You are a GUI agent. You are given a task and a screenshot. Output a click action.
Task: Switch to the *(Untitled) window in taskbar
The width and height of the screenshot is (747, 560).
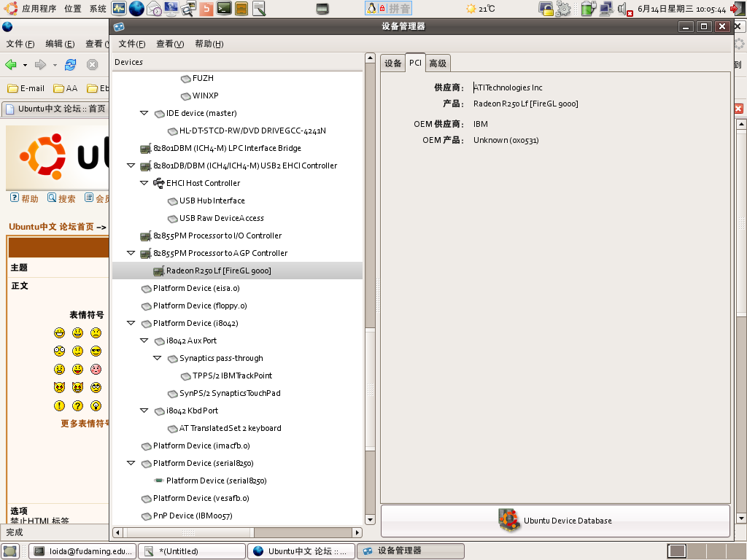192,551
